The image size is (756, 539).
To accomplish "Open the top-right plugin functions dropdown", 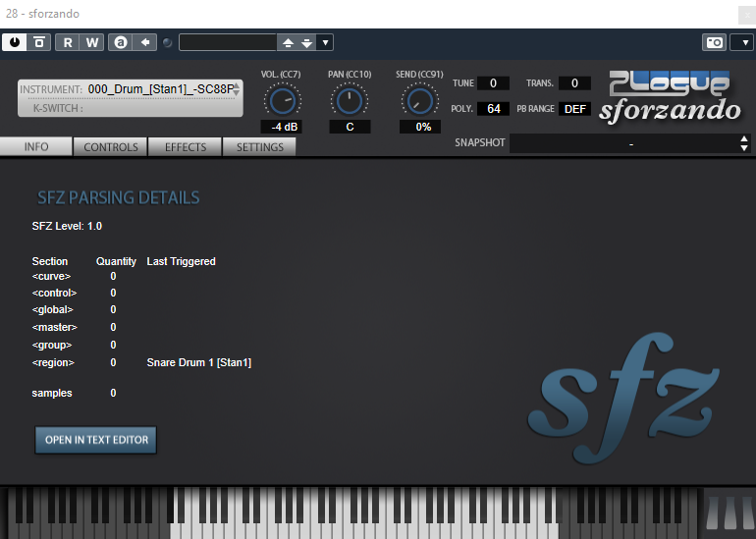I will pyautogui.click(x=745, y=42).
